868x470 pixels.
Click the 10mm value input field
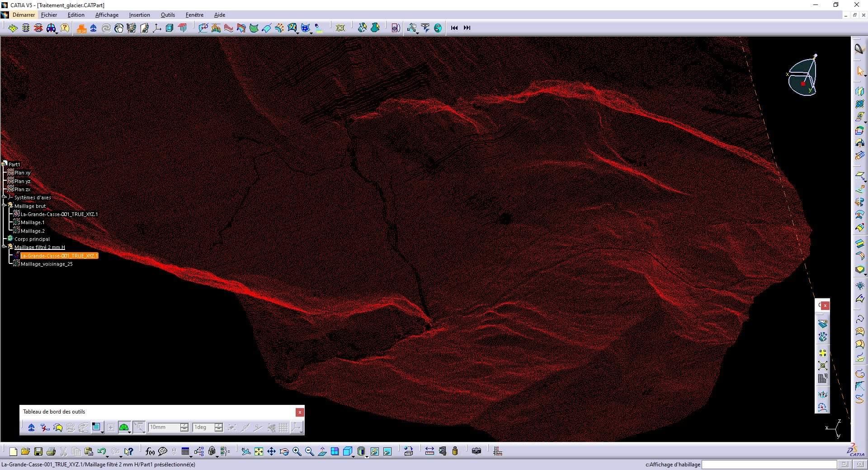click(164, 427)
